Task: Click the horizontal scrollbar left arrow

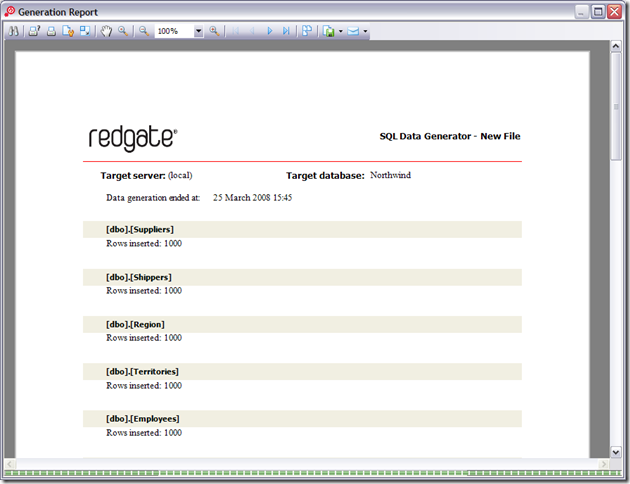Action: [x=10, y=464]
